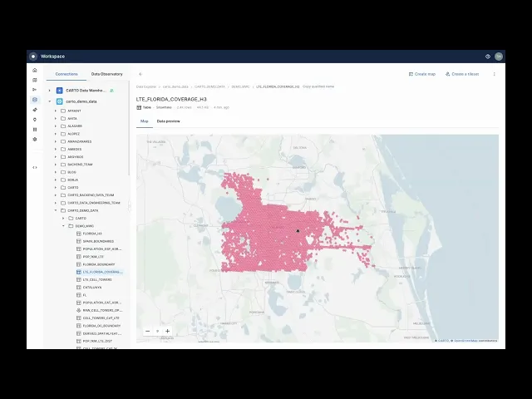Screen dimensions: 532x399
Task: Click the table icon beside CATALUNYA
Action: pos(79,288)
